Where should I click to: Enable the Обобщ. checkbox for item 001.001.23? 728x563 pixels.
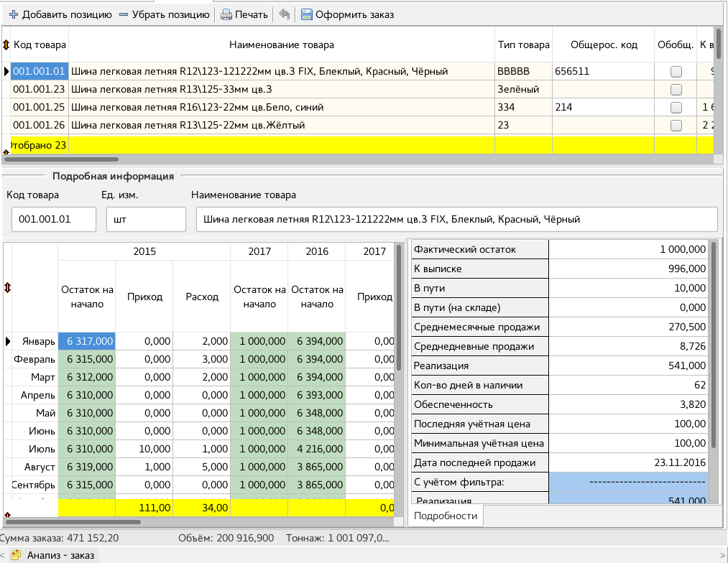coord(676,90)
